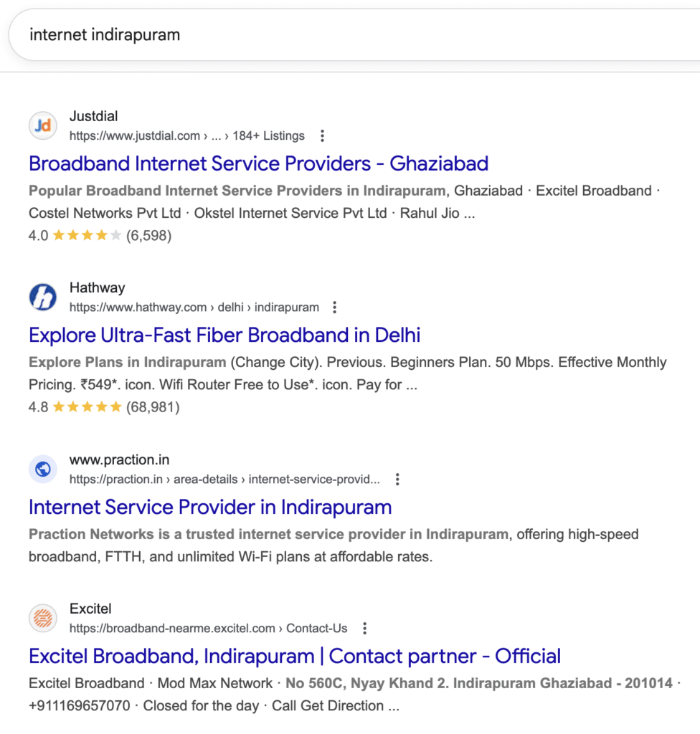The height and width of the screenshot is (734, 700).
Task: Open three-dot menu for Justdial result
Action: (322, 135)
